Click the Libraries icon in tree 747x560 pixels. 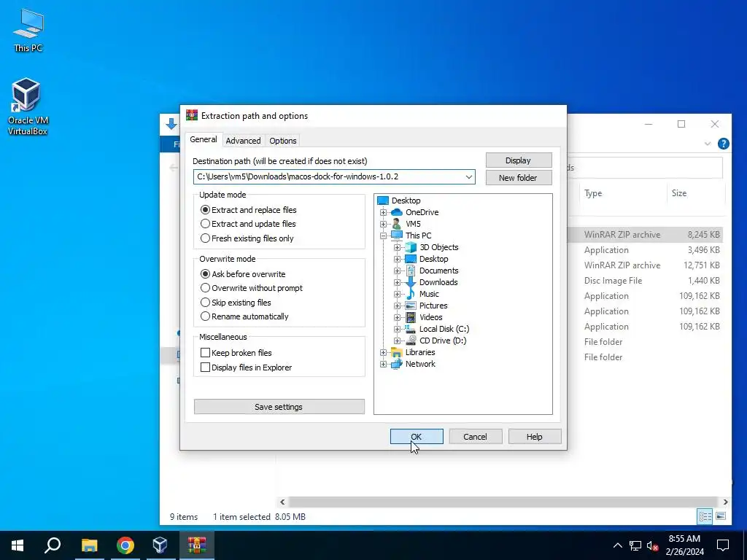pyautogui.click(x=396, y=352)
